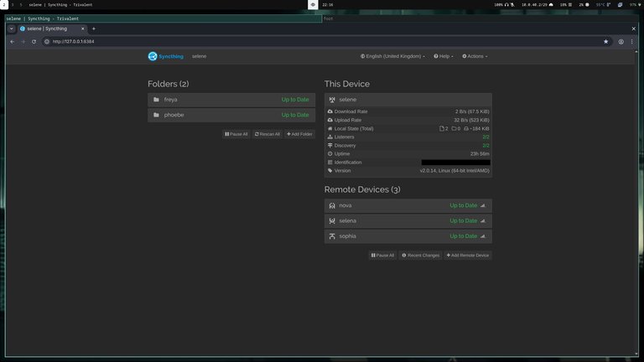Click the Uptime value 23h 56m
The image size is (644, 362).
tap(480, 154)
